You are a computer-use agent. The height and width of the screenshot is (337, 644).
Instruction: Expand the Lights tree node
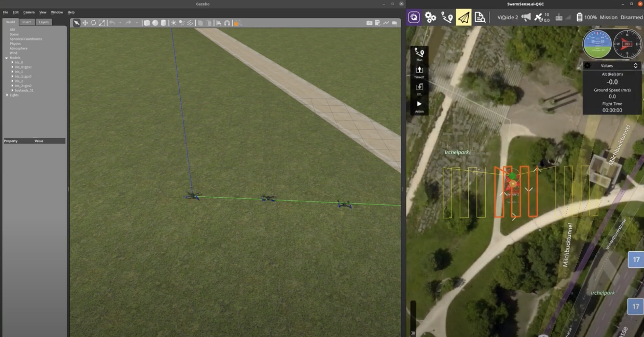(x=7, y=95)
